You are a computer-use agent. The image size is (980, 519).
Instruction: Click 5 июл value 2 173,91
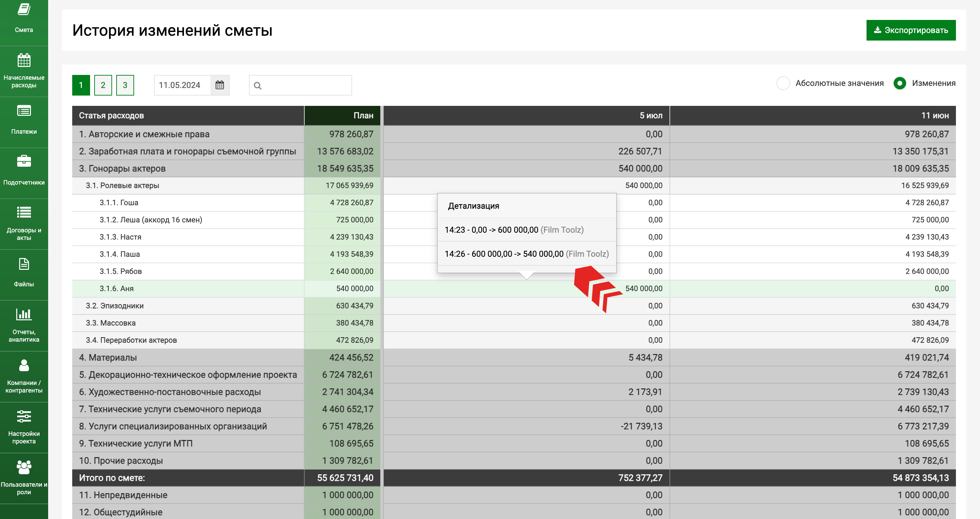[645, 391]
